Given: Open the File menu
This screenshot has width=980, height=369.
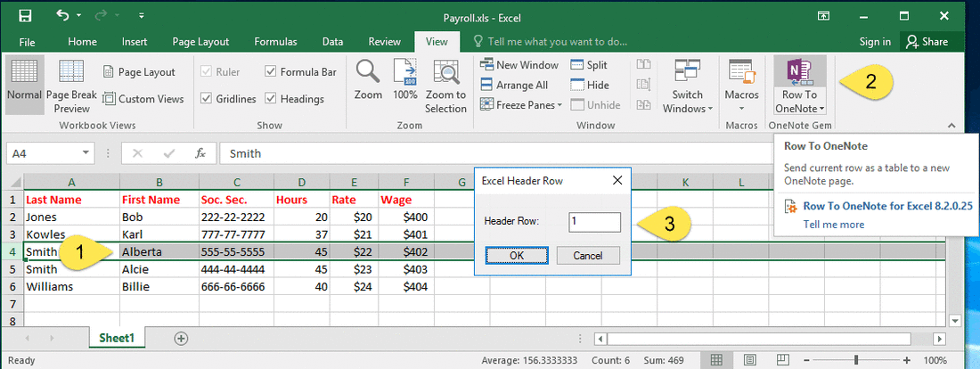Looking at the screenshot, I should tap(27, 42).
